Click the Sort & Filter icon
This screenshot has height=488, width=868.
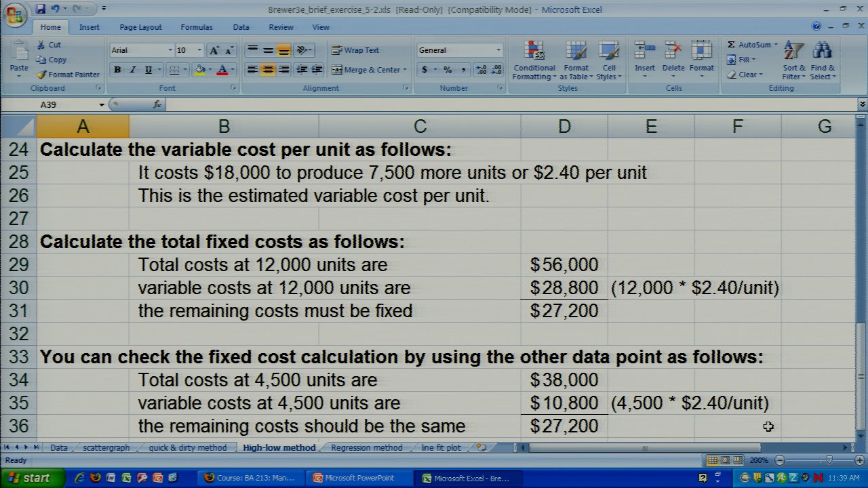(x=793, y=52)
